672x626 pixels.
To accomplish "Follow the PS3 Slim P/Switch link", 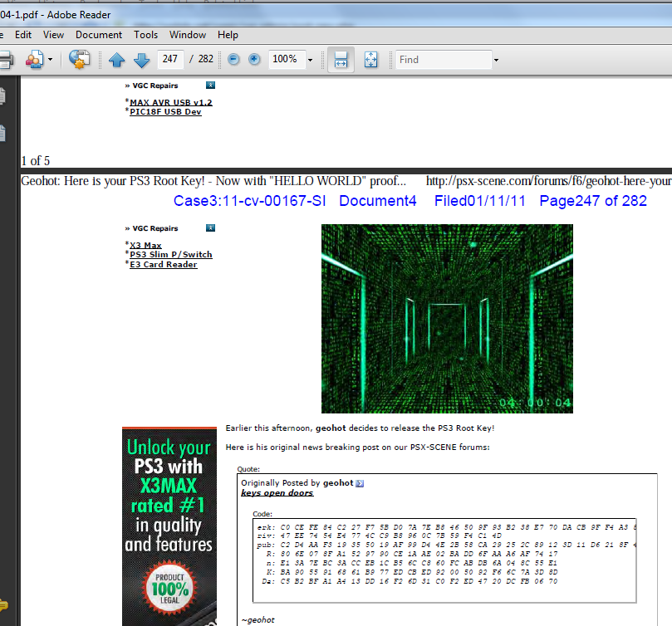I will (x=170, y=255).
